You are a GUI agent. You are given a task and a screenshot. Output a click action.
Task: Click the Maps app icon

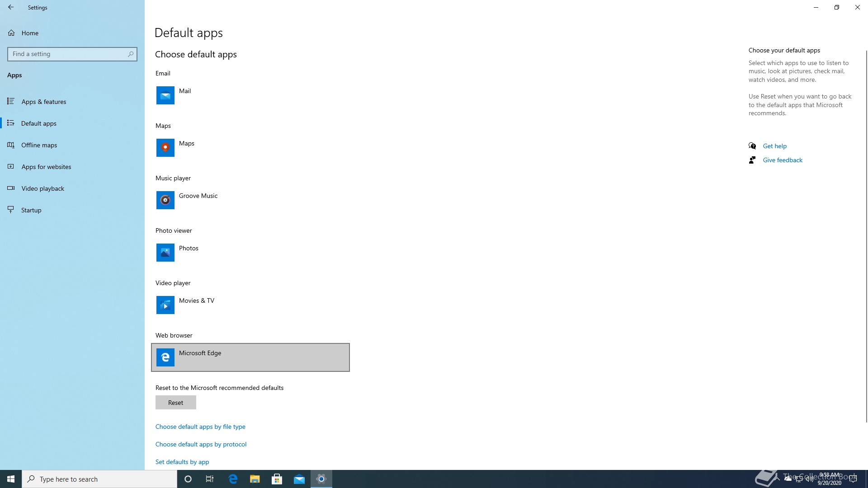pos(165,148)
